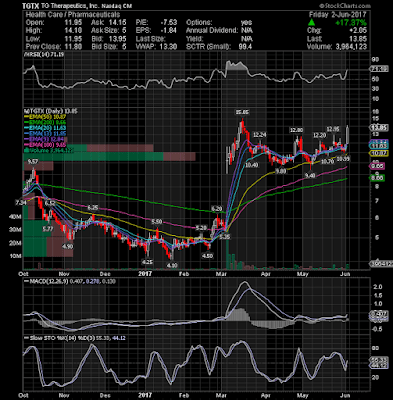Click the Chg value +2.05
Image resolution: width=393 pixels, height=400 pixels.
(x=359, y=31)
